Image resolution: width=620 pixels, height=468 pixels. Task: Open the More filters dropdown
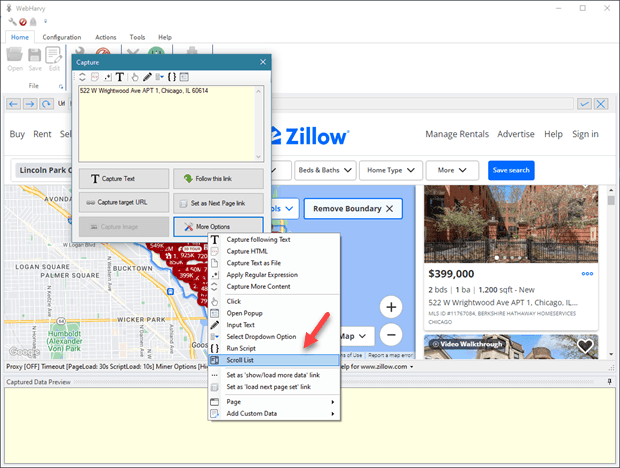coord(452,170)
